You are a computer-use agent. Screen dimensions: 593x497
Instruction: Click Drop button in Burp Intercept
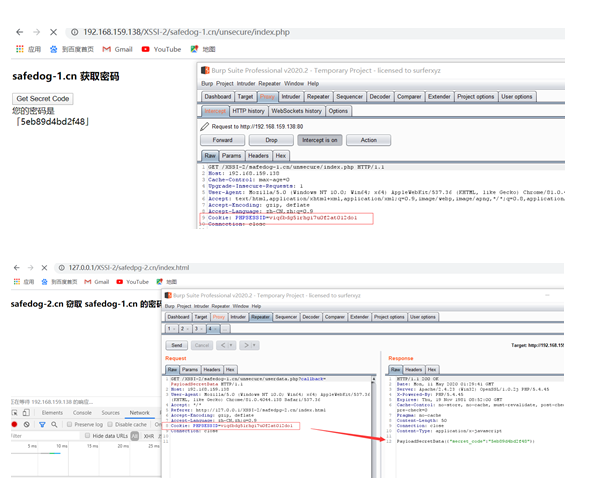271,140
